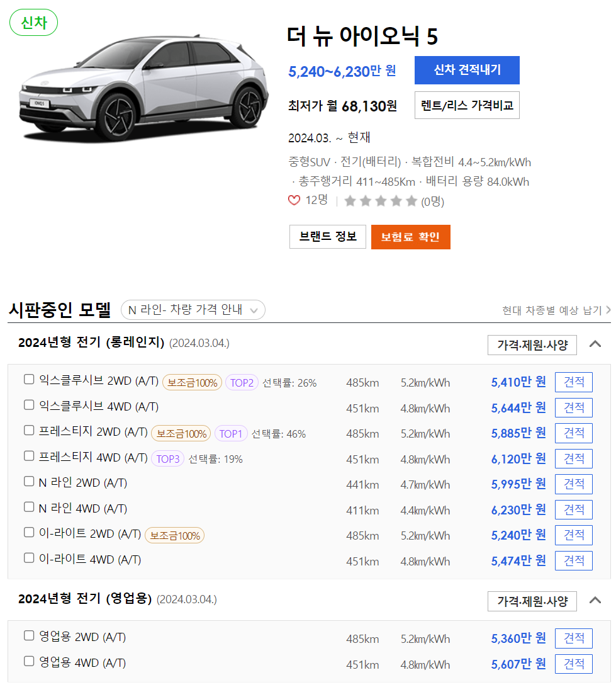
Task: Click the 5,995만 원 price
Action: click(x=518, y=485)
